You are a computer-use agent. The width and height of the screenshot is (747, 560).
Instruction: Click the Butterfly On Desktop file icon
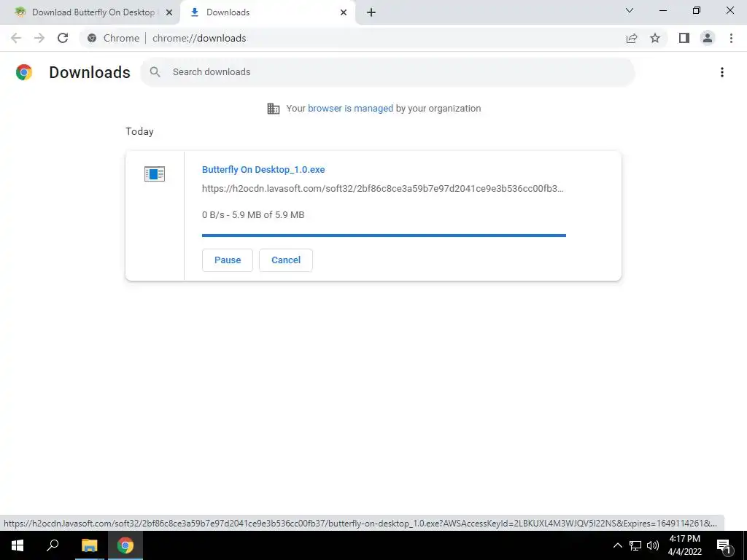point(155,174)
